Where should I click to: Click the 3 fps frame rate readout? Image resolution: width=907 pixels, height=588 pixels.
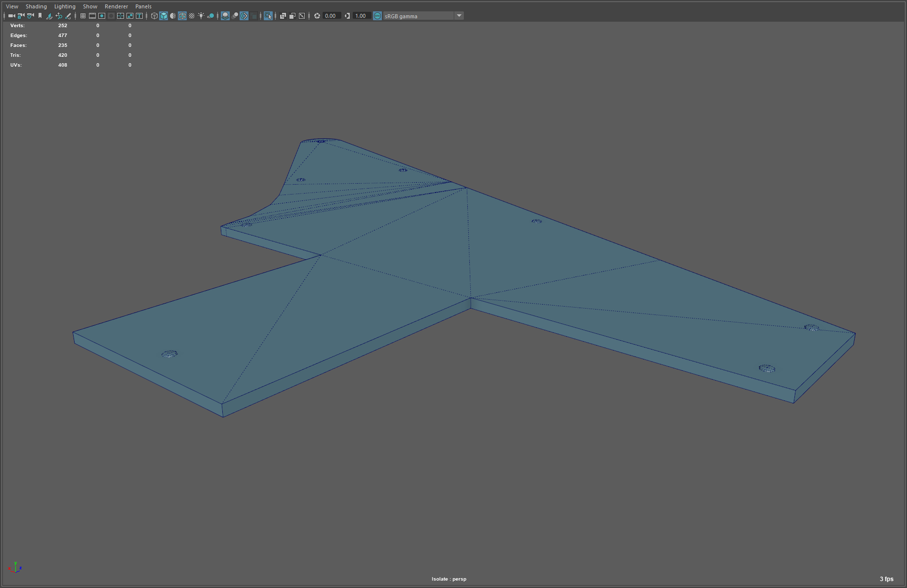coord(887,579)
